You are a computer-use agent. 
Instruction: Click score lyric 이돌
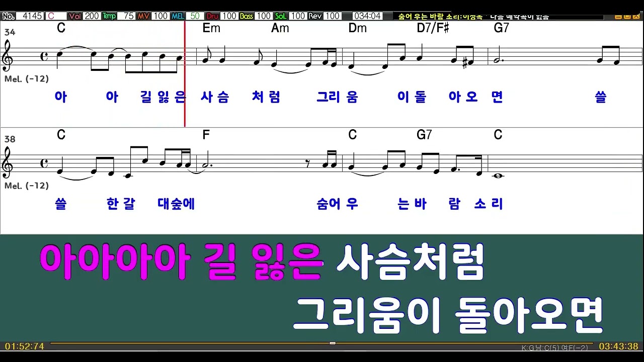[412, 97]
